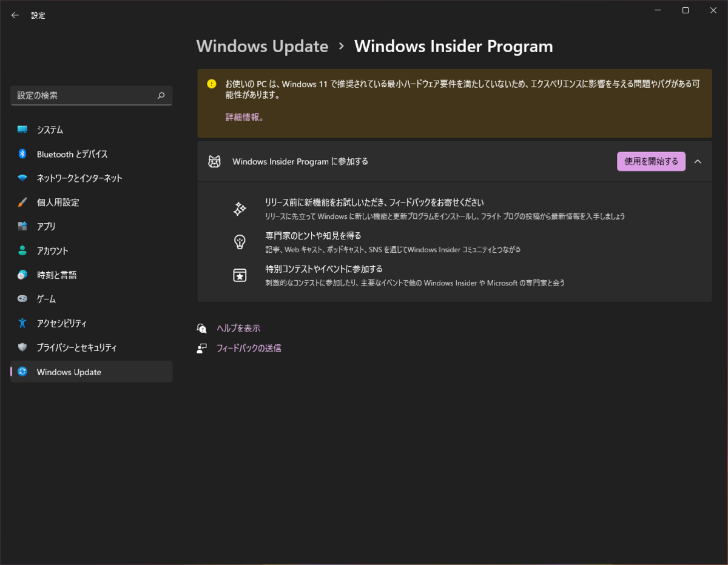Click the アプリ icon in sidebar
The height and width of the screenshot is (565, 728).
[22, 227]
